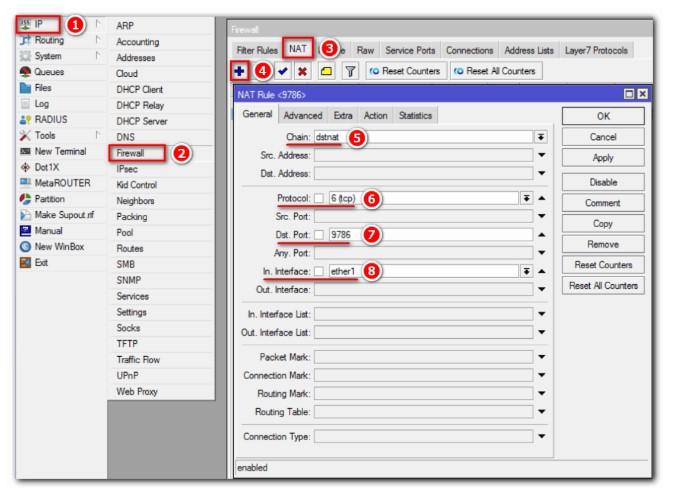Select DNS in IP submenu
The width and height of the screenshot is (679, 492).
pos(126,137)
